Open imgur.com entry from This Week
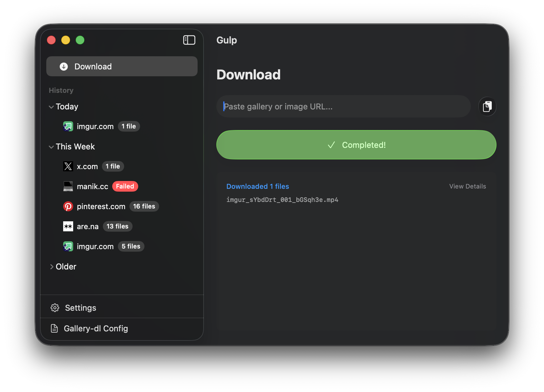544x392 pixels. (95, 246)
